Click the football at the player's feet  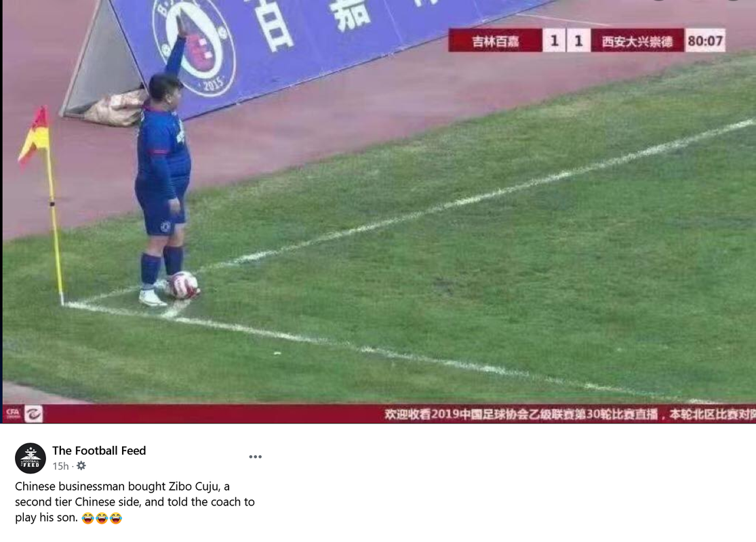(x=183, y=285)
